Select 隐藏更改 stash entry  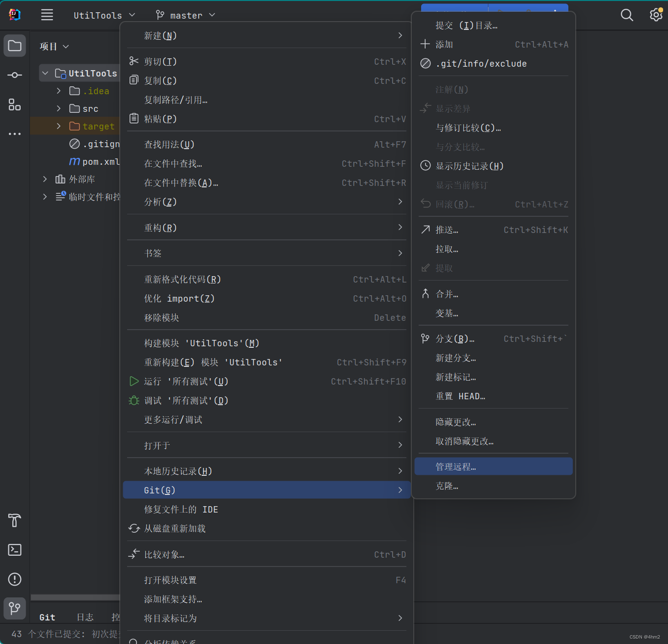coord(493,422)
